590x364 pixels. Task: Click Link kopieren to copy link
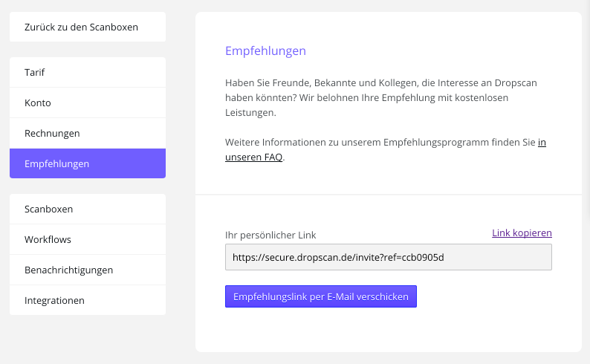[x=522, y=233]
